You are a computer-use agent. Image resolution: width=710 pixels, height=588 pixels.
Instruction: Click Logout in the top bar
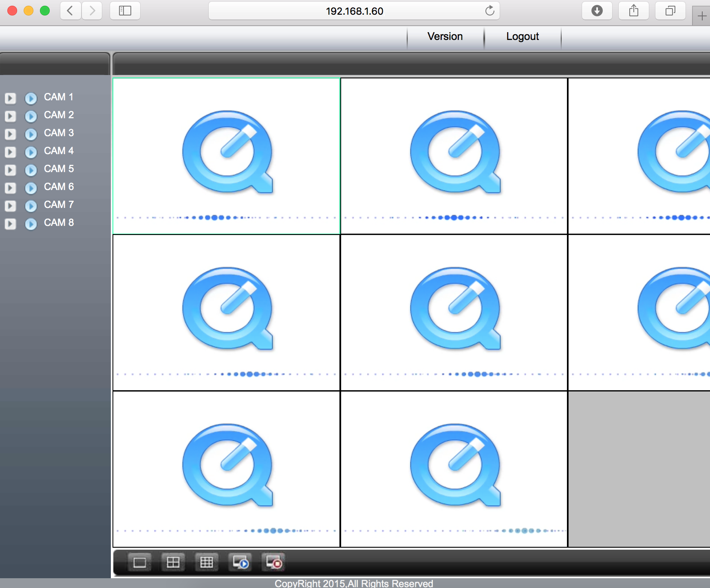click(x=523, y=37)
